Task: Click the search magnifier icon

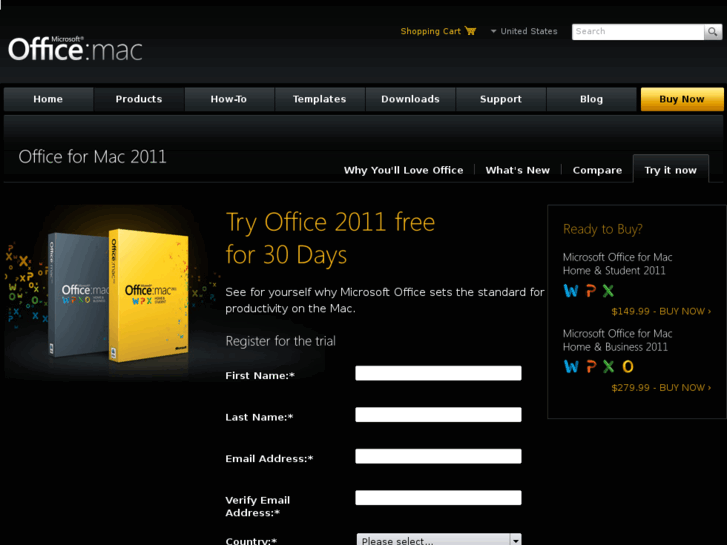Action: (713, 32)
